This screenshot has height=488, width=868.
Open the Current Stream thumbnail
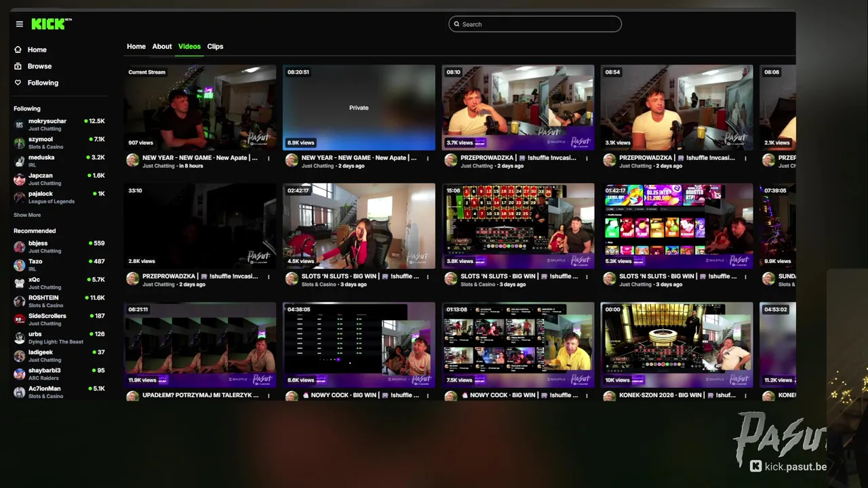pos(200,107)
